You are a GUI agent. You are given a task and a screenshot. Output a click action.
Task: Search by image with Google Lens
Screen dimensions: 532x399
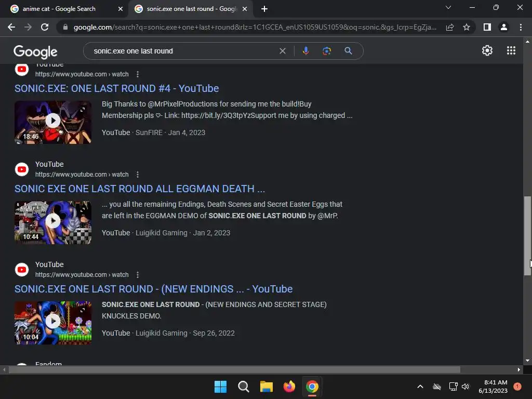pos(327,51)
